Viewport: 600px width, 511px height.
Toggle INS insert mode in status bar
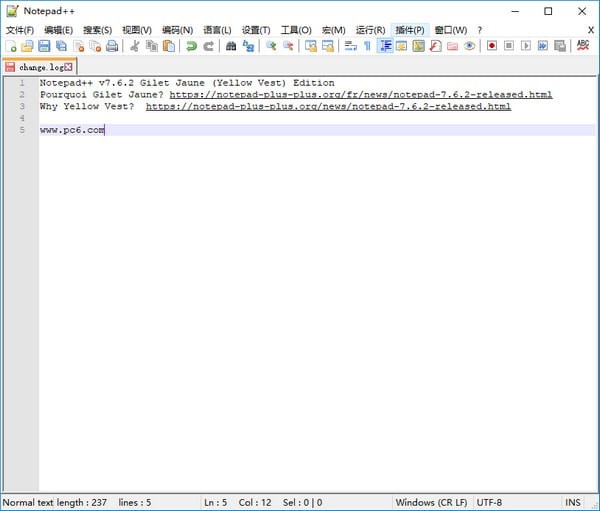pyautogui.click(x=572, y=502)
